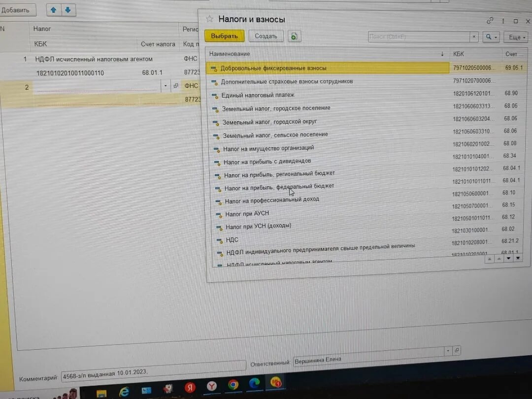Jump to list top button
The image size is (532, 399).
[x=489, y=259]
